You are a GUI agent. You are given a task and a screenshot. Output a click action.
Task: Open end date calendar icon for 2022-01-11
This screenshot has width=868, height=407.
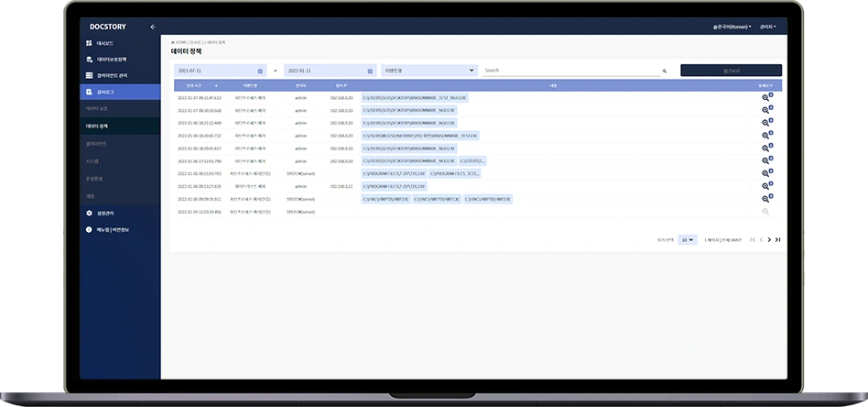[370, 71]
